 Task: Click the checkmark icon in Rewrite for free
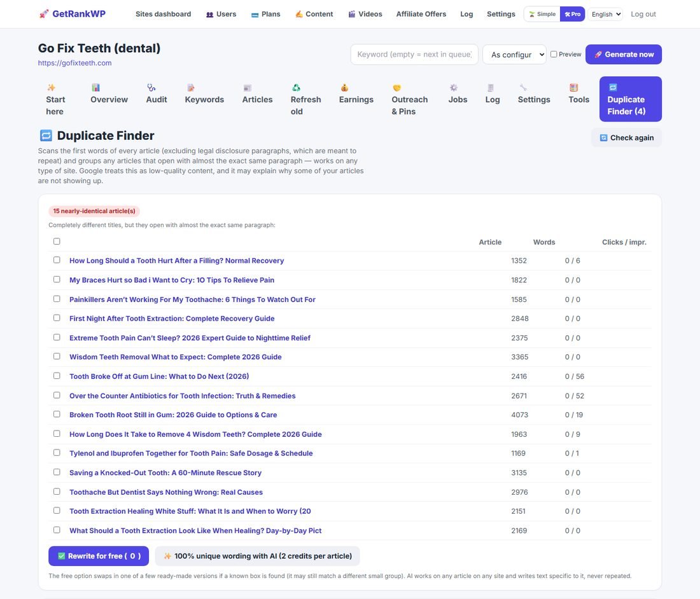coord(62,556)
